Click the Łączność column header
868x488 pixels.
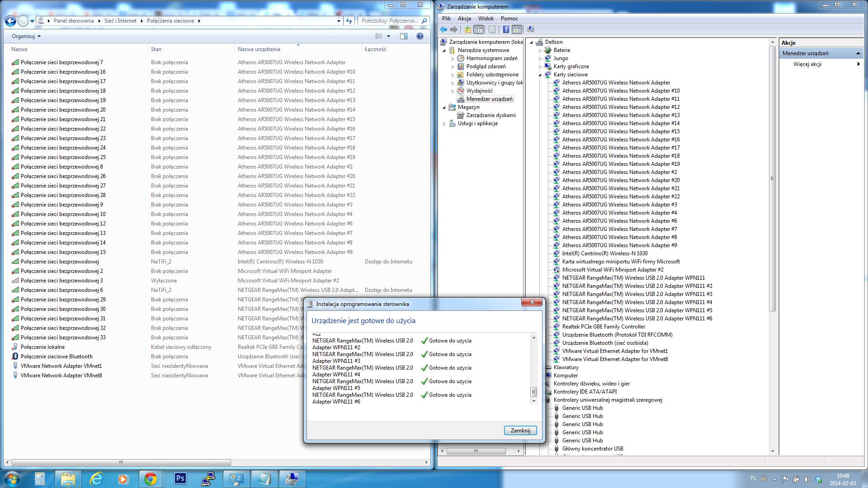click(x=376, y=49)
